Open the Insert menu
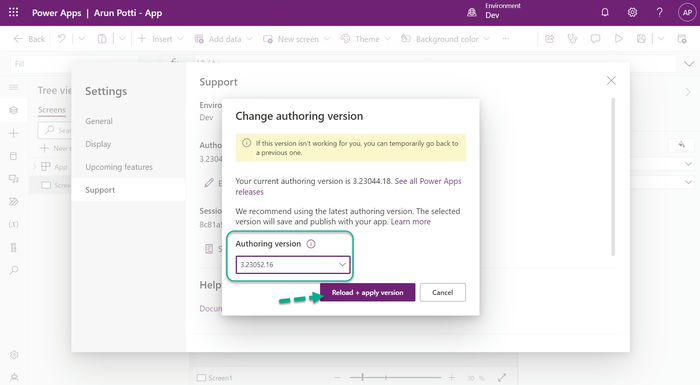This screenshot has height=385, width=700. [x=160, y=39]
